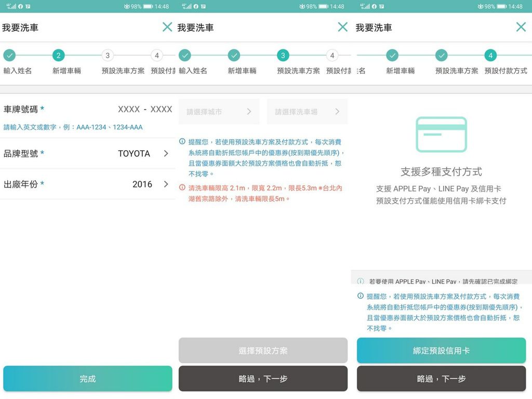Tap the info icon beside 若要使用 APPLE Pay
The width and height of the screenshot is (532, 399).
click(x=361, y=281)
